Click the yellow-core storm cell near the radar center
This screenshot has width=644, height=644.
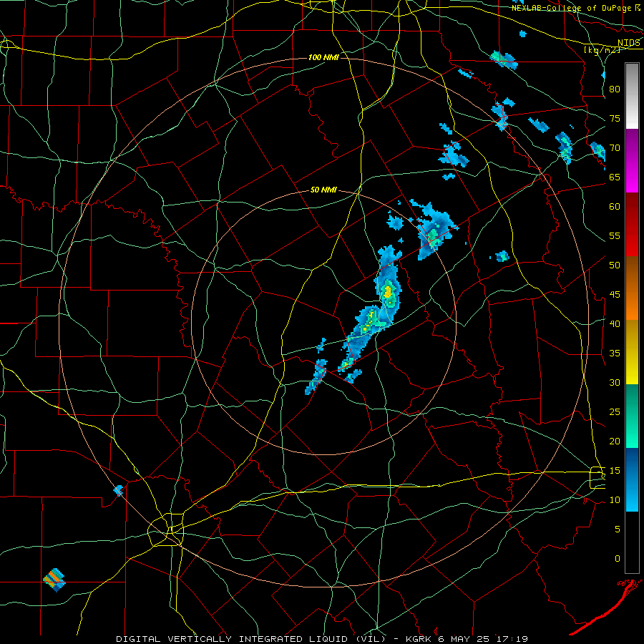click(387, 292)
